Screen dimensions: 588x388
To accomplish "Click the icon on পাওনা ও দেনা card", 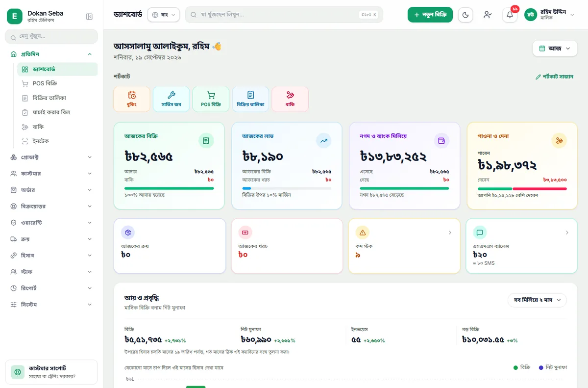I will (559, 141).
